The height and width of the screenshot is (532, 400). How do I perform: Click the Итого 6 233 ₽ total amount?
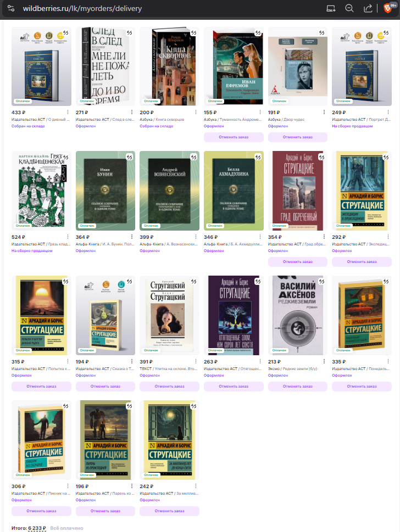(37, 528)
